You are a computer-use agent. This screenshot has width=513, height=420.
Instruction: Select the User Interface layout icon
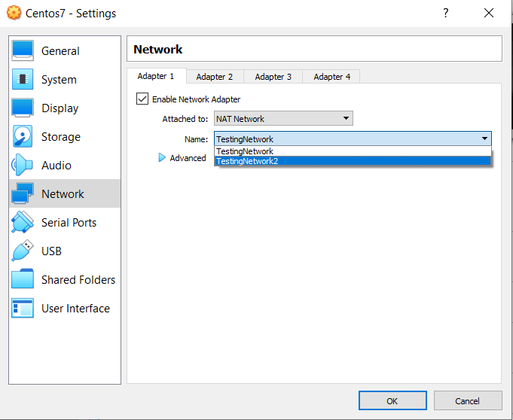click(x=23, y=308)
